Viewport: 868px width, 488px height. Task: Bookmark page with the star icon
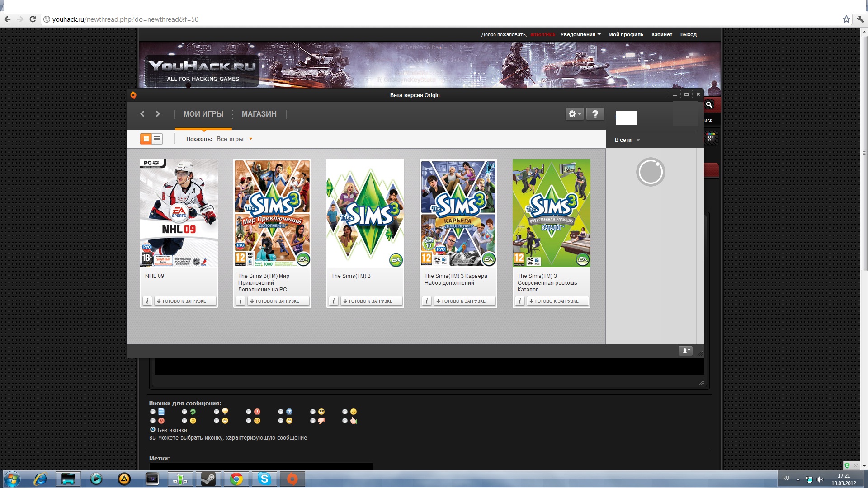coord(846,19)
